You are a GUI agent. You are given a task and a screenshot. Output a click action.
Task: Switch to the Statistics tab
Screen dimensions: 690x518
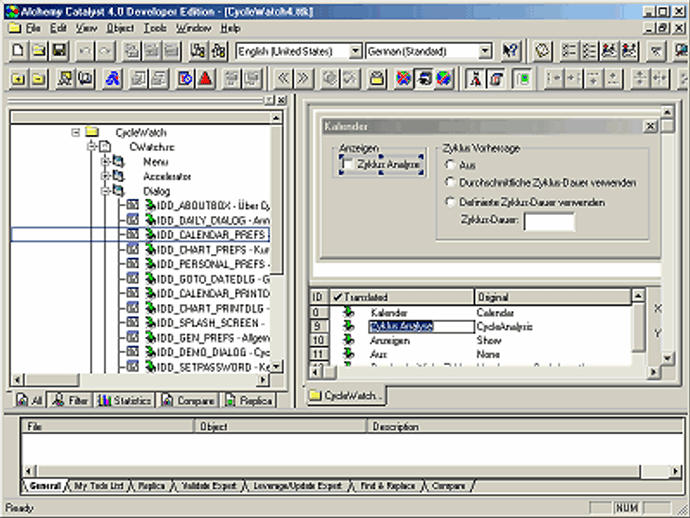pyautogui.click(x=124, y=400)
